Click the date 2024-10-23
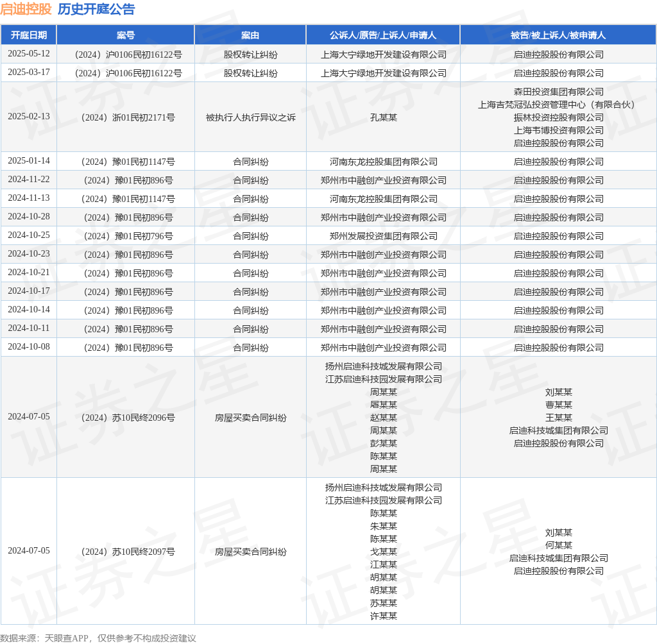This screenshot has height=644, width=657. (x=28, y=253)
